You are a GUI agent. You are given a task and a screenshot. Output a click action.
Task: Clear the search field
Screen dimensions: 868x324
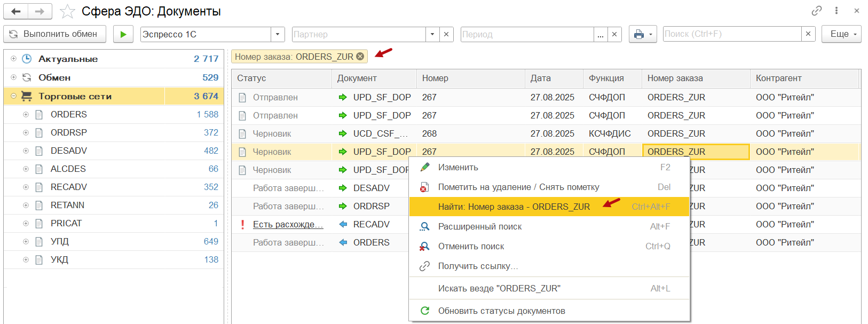click(808, 34)
